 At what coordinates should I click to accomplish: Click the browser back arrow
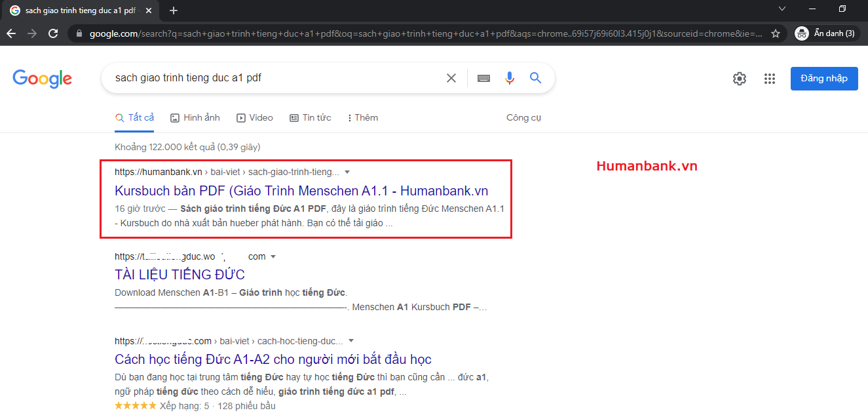point(11,33)
